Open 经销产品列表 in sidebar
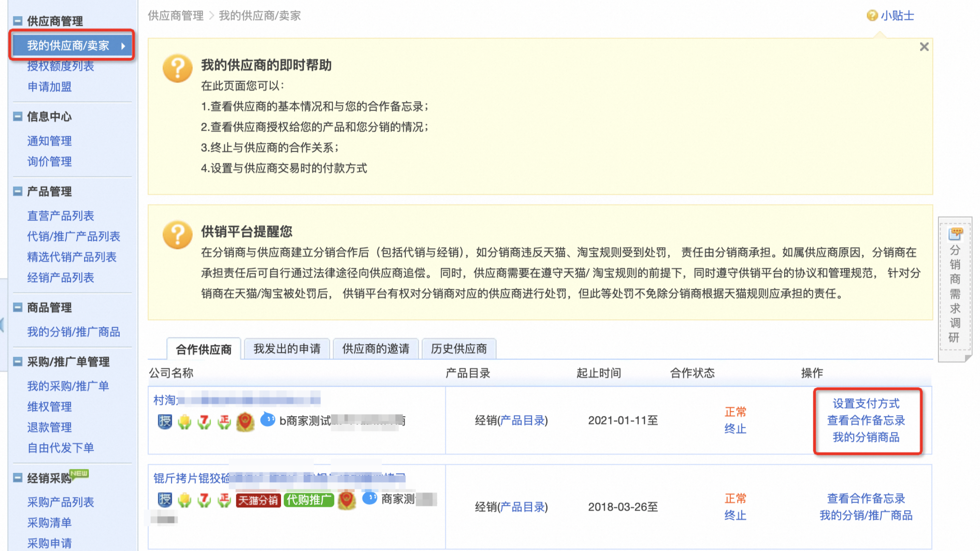Image resolution: width=980 pixels, height=551 pixels. click(61, 278)
